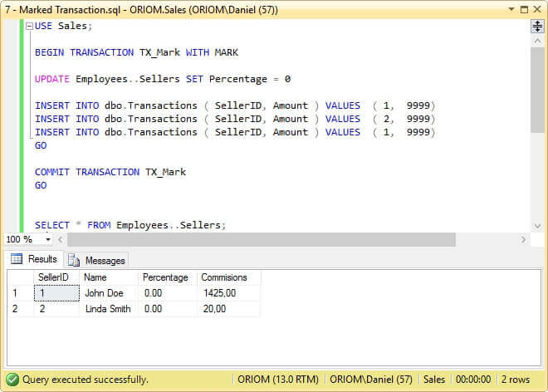Screen dimensions: 548x392
Task: Click the GO after COMMIT TRANSACTION
Action: [x=41, y=185]
